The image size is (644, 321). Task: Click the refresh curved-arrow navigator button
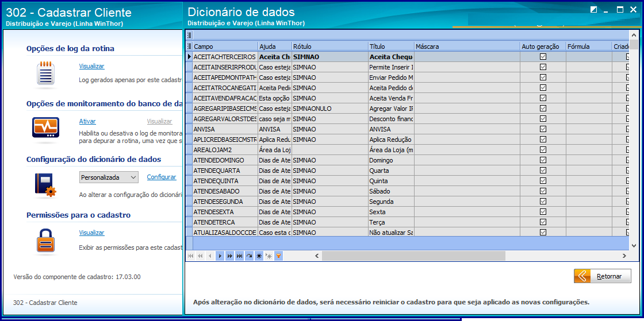click(250, 256)
